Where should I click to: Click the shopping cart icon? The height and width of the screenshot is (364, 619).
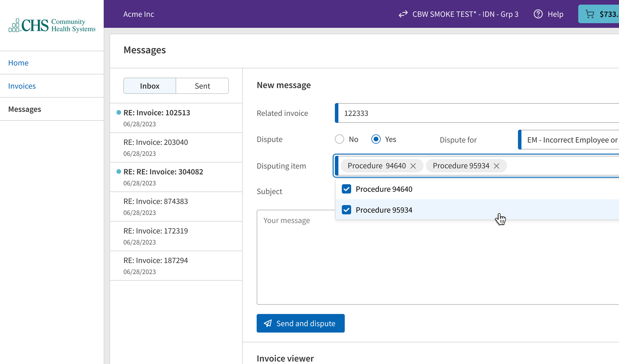pyautogui.click(x=590, y=14)
